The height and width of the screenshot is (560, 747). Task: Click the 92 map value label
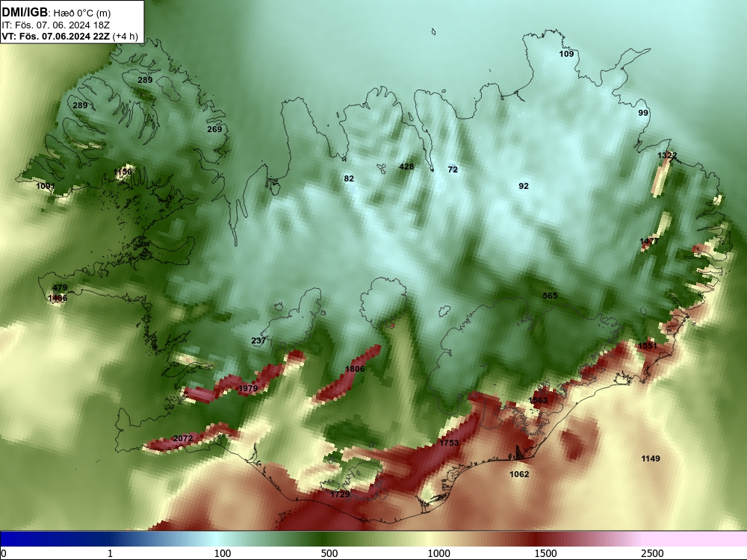[x=524, y=186]
